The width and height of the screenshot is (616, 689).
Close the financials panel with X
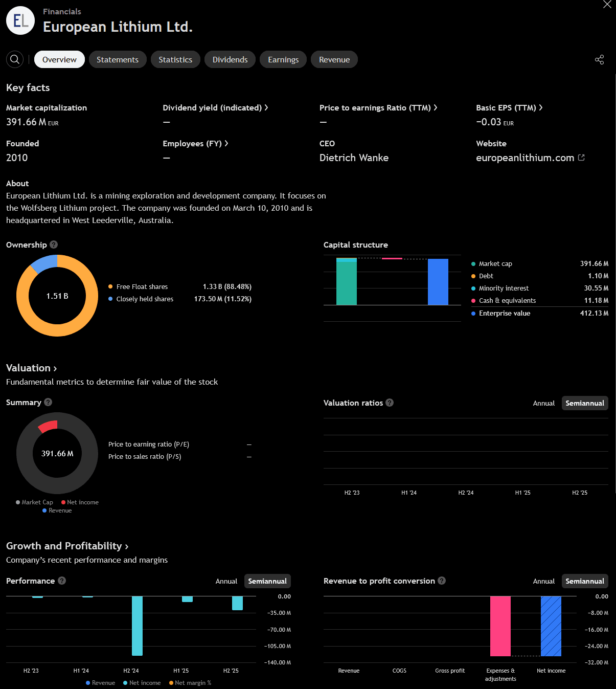607,5
